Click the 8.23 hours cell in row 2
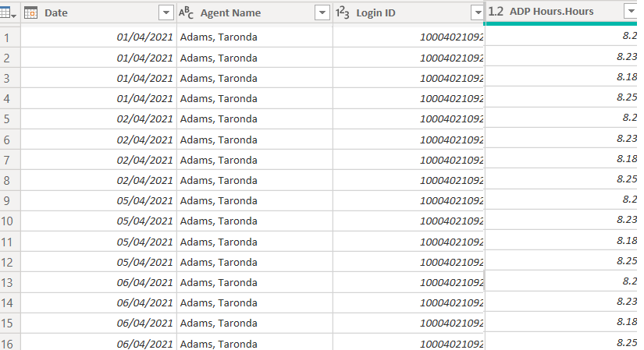 [561, 56]
